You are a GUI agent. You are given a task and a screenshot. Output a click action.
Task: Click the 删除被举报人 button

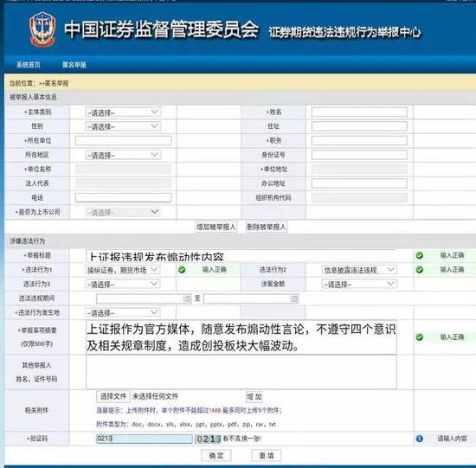pyautogui.click(x=267, y=227)
